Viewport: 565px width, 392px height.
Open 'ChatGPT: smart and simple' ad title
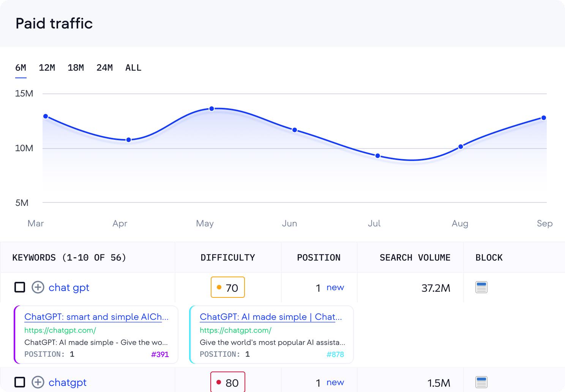coord(96,317)
